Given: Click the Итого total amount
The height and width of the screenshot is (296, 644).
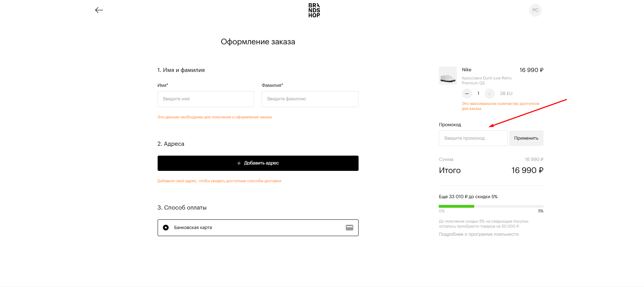Looking at the screenshot, I should (x=527, y=171).
